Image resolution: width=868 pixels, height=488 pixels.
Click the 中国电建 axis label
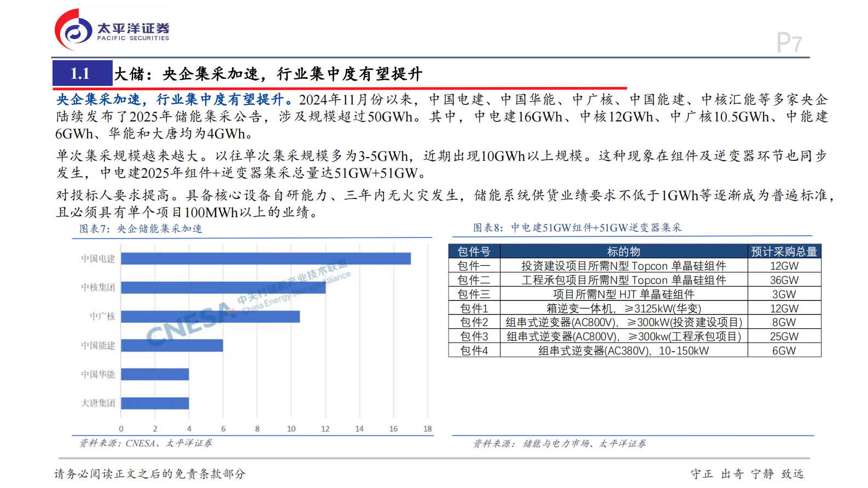click(98, 259)
